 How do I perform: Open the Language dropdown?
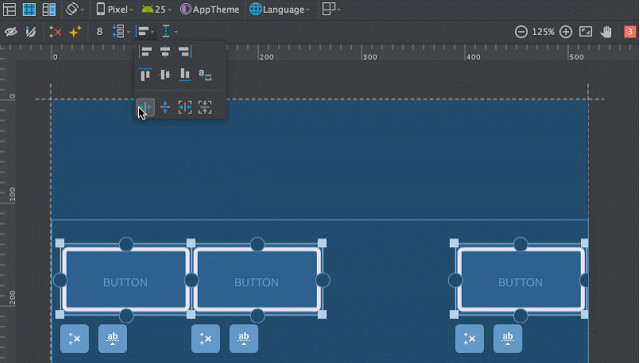click(x=280, y=9)
